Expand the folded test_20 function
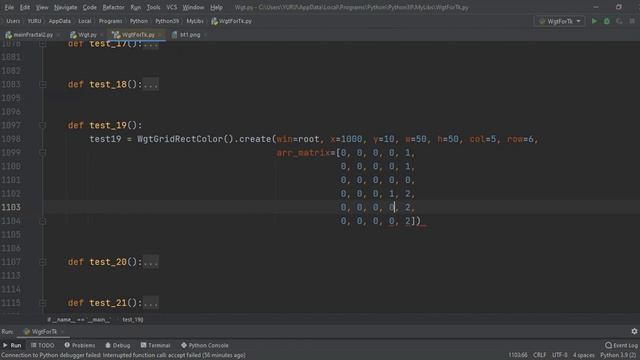 tap(42, 262)
